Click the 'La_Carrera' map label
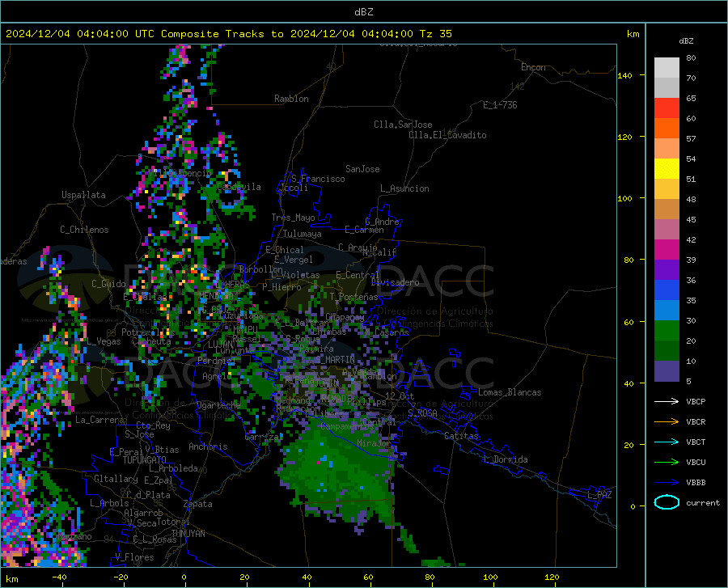 coord(99,420)
